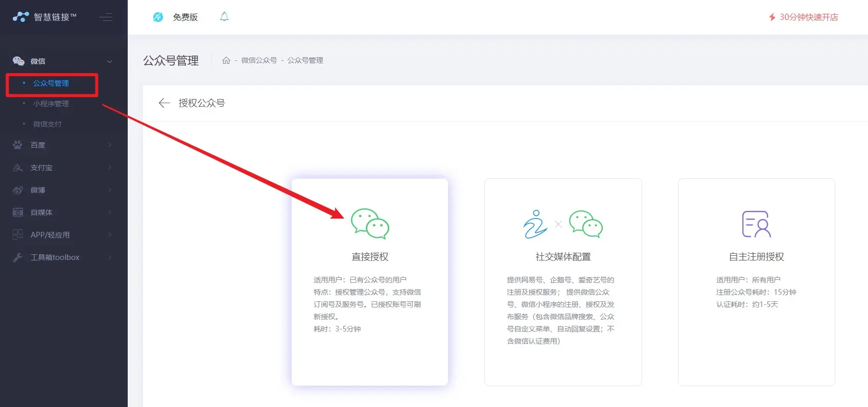The image size is (868, 407).
Task: Expand the 支付宝 menu chevron
Action: [109, 167]
